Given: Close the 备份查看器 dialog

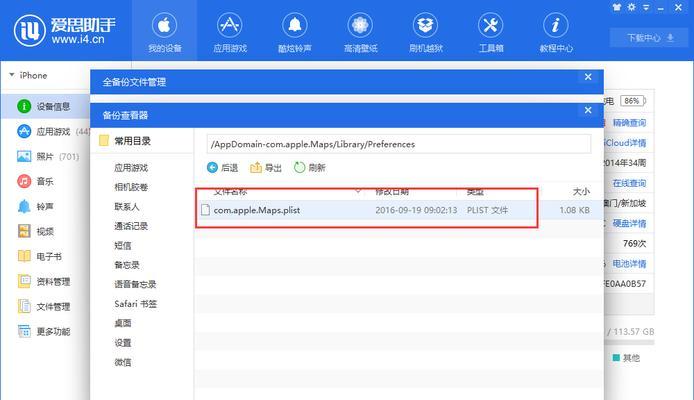Looking at the screenshot, I should 588,110.
